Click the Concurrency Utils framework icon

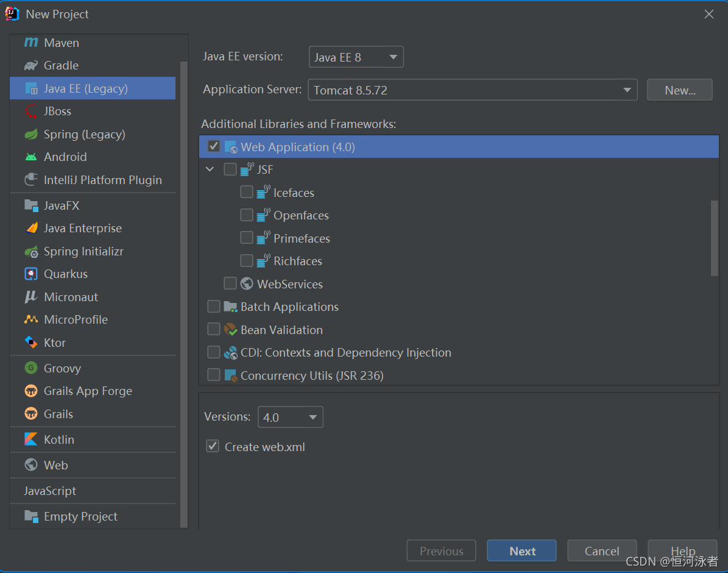pyautogui.click(x=231, y=375)
